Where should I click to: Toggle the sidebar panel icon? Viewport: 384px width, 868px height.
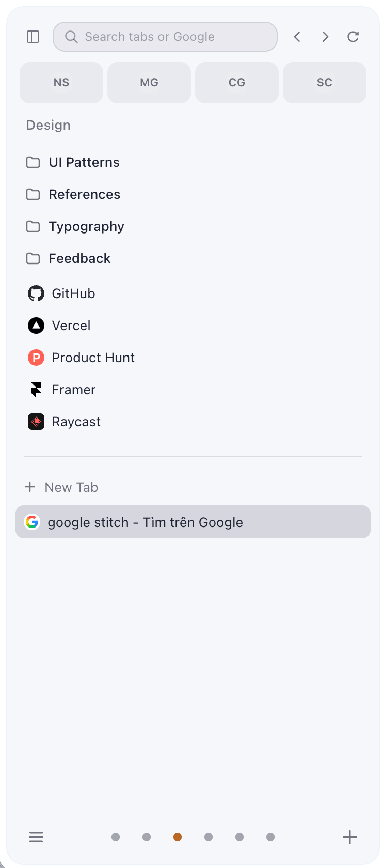33,37
